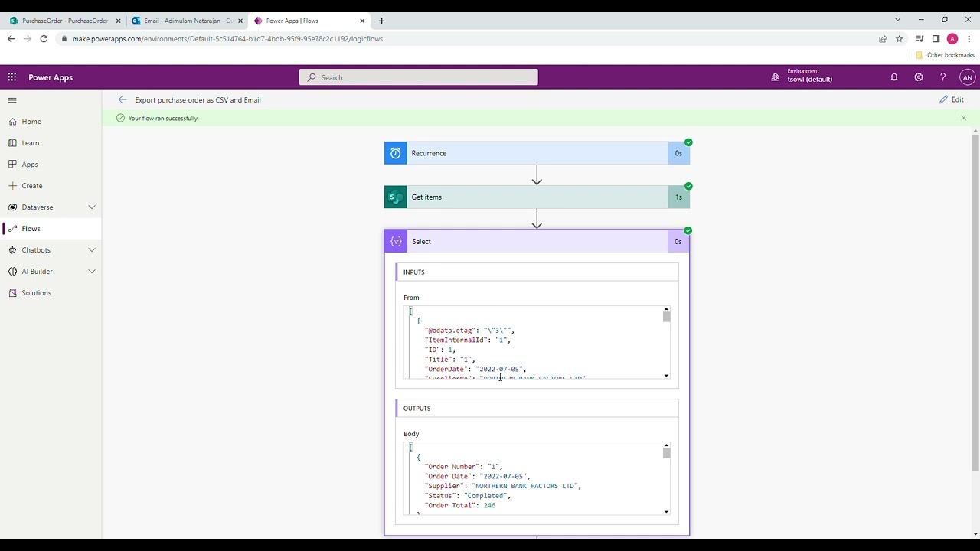Viewport: 980px width, 551px height.
Task: Click the From inputs scrollbar thumb
Action: click(x=666, y=318)
